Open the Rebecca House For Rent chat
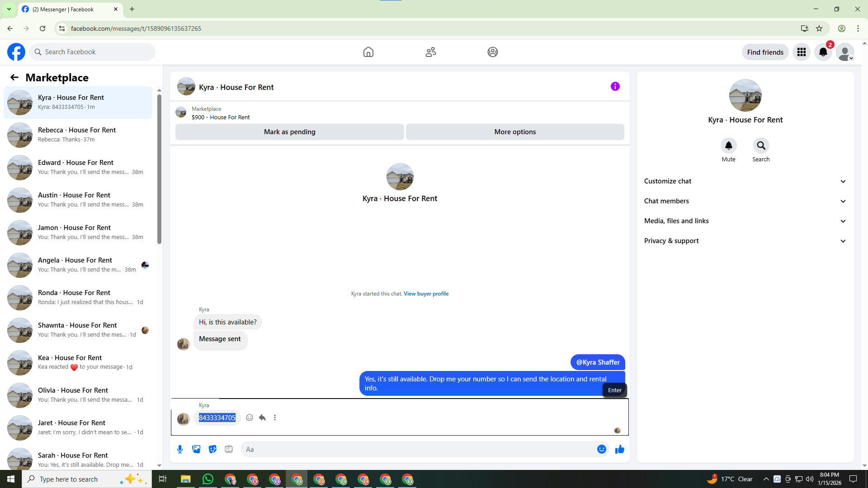The width and height of the screenshot is (868, 488). [x=78, y=135]
